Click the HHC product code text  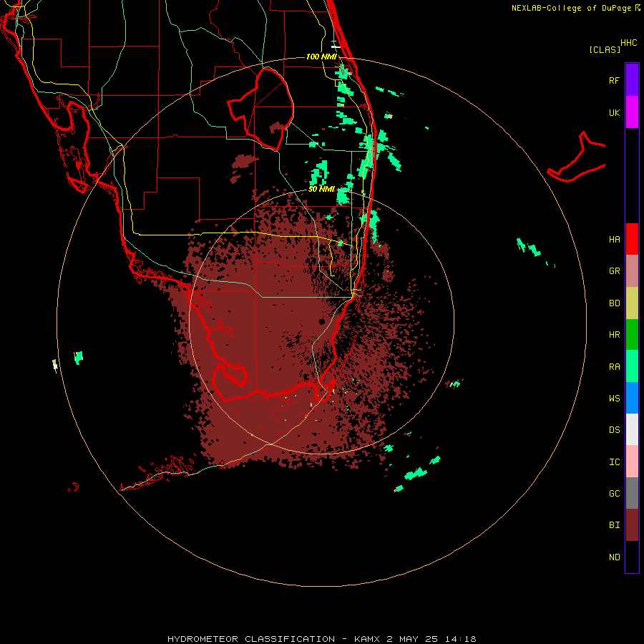[x=628, y=43]
